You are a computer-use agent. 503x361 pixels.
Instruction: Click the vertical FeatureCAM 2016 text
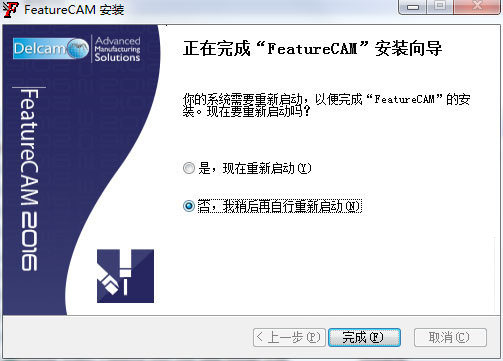(29, 180)
